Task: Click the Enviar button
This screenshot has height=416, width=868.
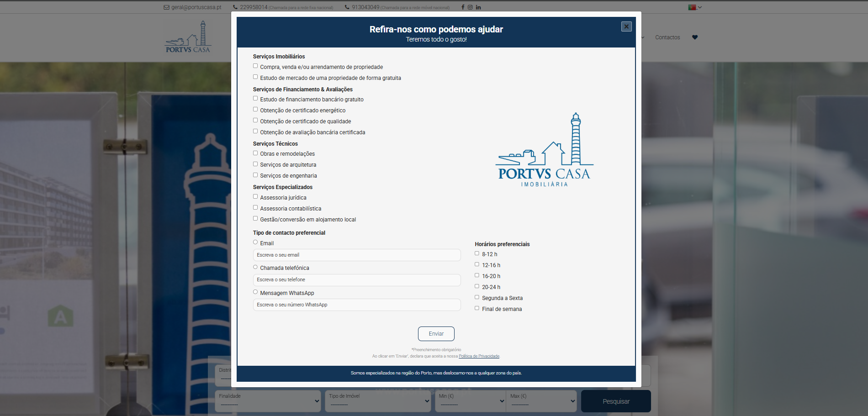Action: pos(436,334)
